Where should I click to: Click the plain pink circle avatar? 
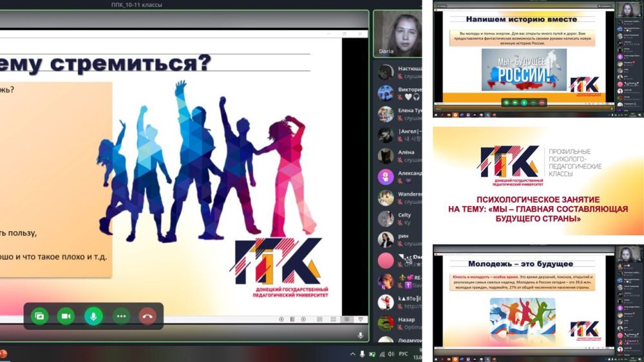pos(386,261)
